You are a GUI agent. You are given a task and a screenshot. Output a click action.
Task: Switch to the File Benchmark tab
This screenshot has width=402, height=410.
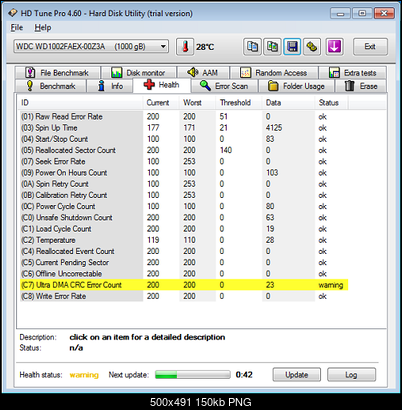tap(57, 72)
